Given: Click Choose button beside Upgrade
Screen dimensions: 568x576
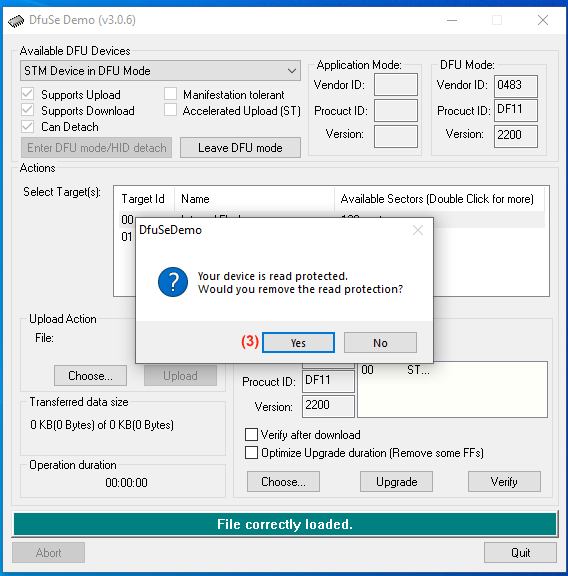Looking at the screenshot, I should coord(283,482).
